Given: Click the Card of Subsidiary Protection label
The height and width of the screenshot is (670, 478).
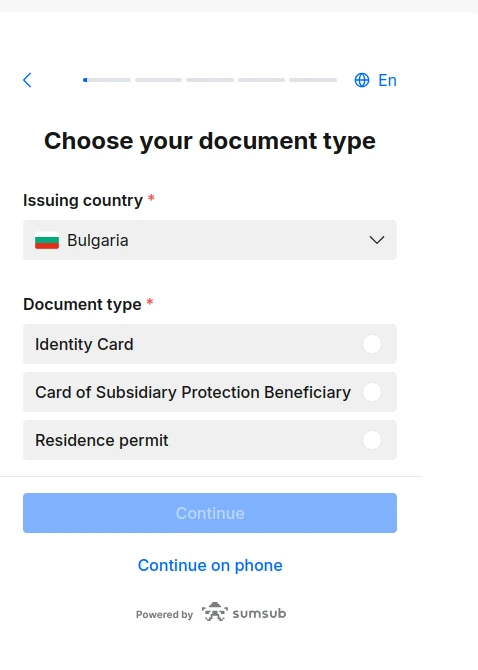Looking at the screenshot, I should (193, 392).
